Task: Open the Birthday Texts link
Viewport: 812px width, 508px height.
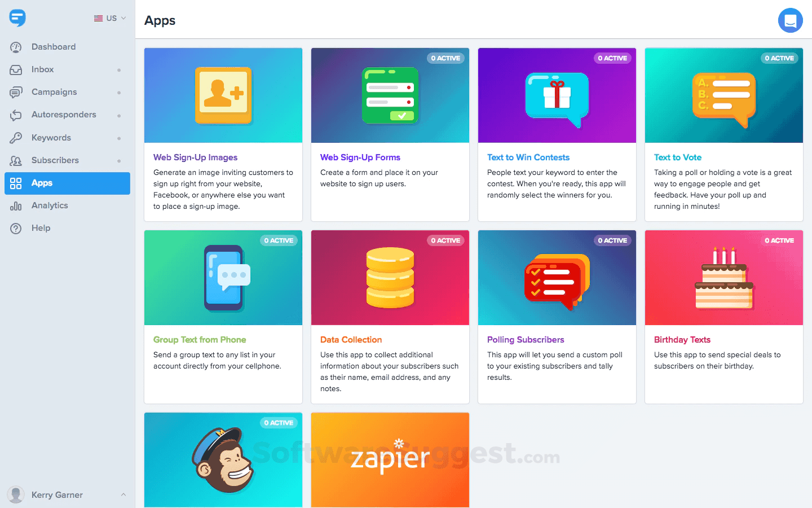Action: 682,340
